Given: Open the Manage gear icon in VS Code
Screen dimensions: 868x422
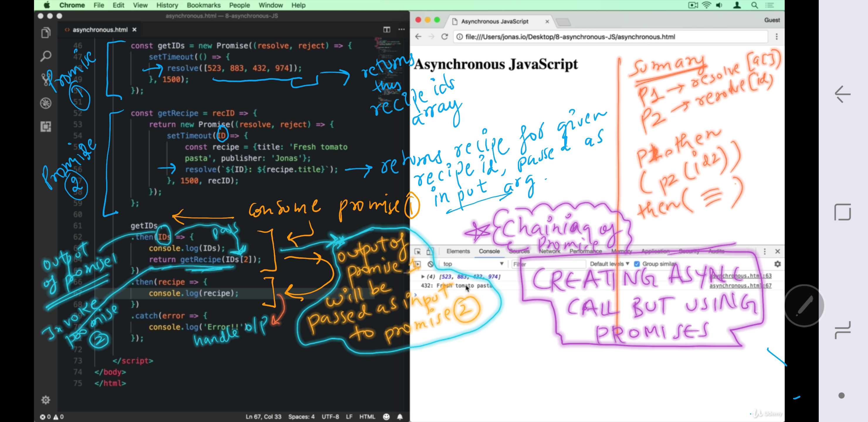Looking at the screenshot, I should (45, 400).
